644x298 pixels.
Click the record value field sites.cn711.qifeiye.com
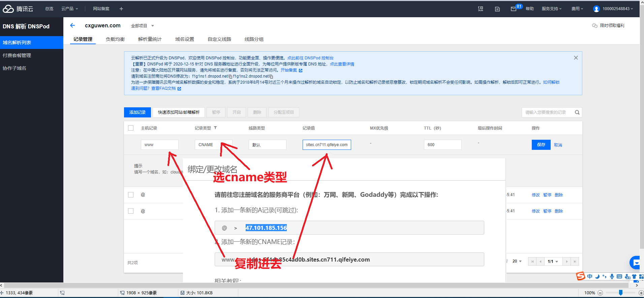pyautogui.click(x=327, y=145)
